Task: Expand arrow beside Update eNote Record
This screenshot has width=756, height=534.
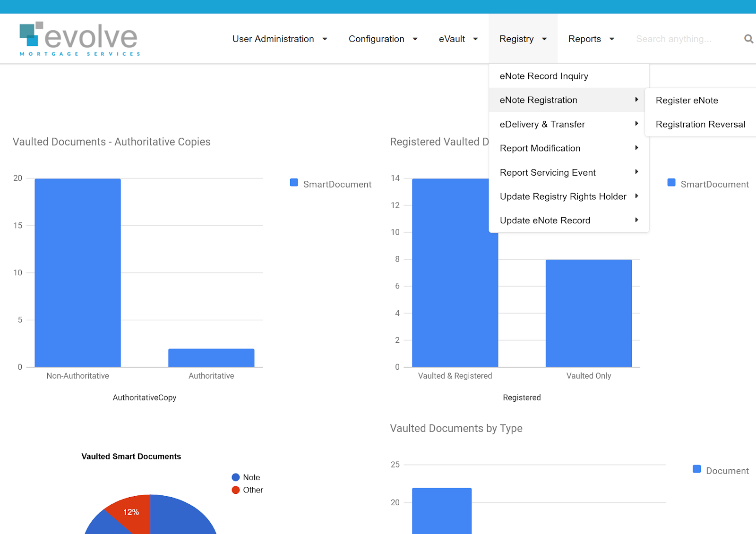Action: pos(637,220)
